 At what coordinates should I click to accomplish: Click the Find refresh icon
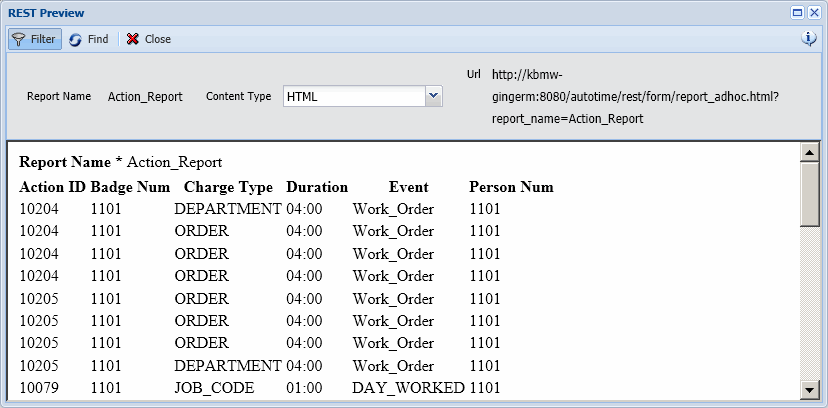click(x=75, y=39)
